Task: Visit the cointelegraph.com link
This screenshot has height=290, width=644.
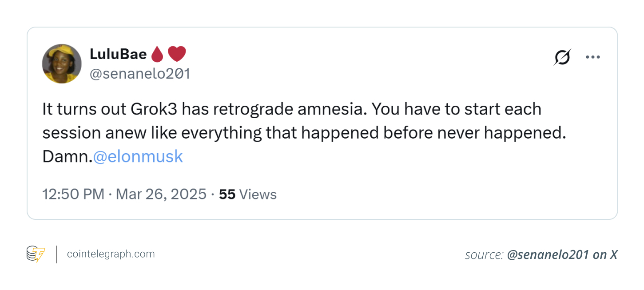Action: 111,254
